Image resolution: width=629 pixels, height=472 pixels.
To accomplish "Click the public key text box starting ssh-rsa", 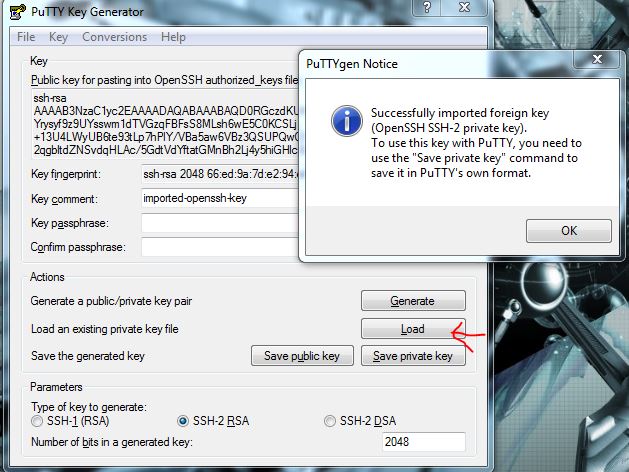I will pyautogui.click(x=166, y=124).
